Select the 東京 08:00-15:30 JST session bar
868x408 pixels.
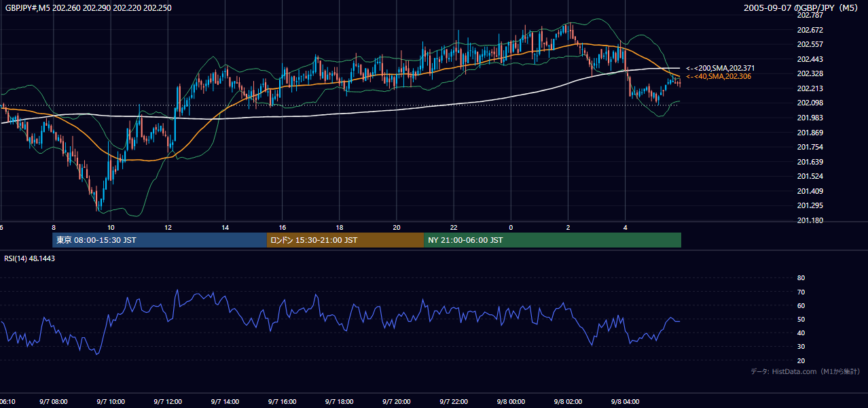[160, 240]
